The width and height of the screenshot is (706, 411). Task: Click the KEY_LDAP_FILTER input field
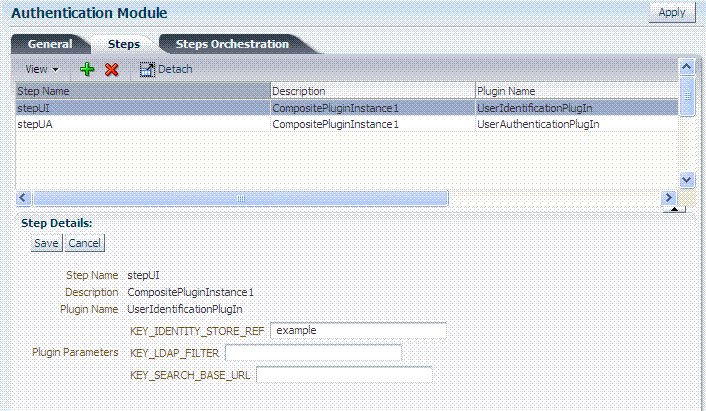pos(313,353)
